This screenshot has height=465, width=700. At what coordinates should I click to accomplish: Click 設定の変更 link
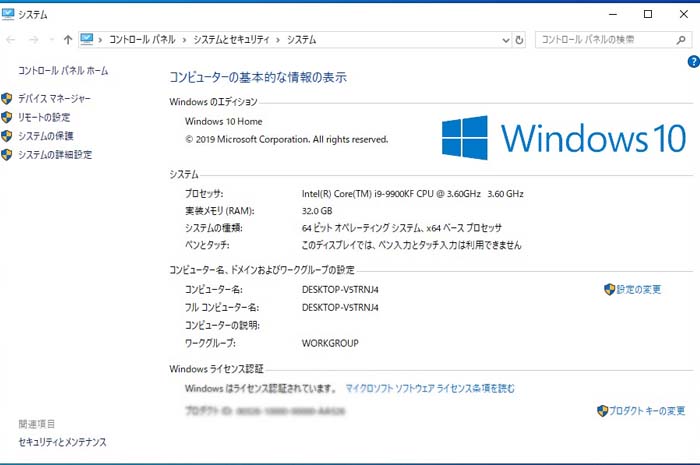click(638, 290)
